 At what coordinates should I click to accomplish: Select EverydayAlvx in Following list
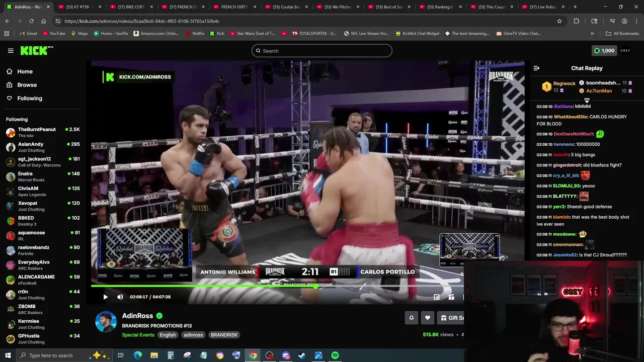pyautogui.click(x=43, y=265)
